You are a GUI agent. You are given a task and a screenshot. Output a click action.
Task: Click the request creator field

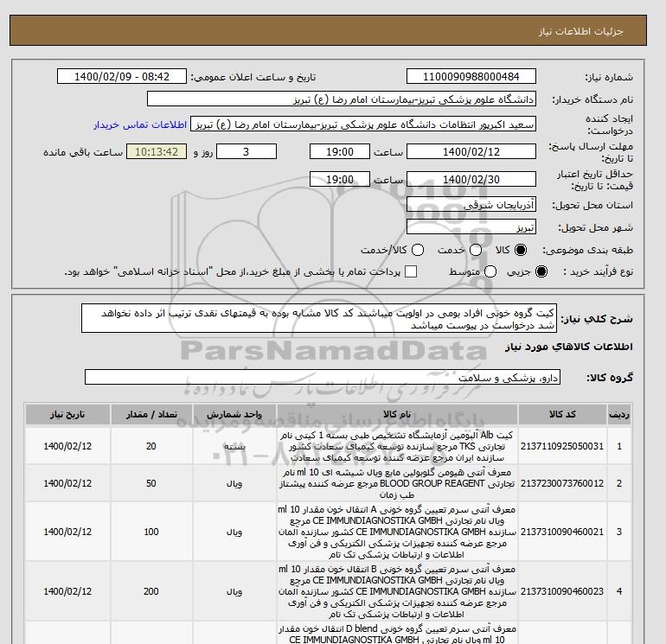pyautogui.click(x=363, y=124)
